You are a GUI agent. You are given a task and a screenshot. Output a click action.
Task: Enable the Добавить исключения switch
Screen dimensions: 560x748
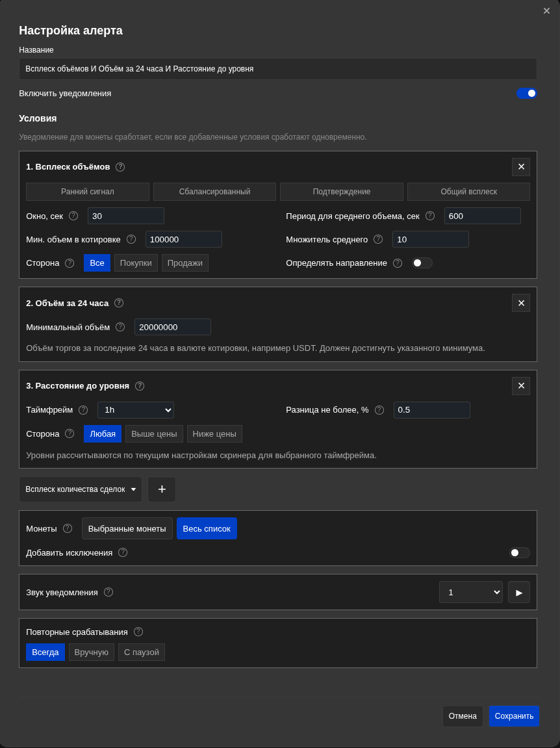coord(520,552)
